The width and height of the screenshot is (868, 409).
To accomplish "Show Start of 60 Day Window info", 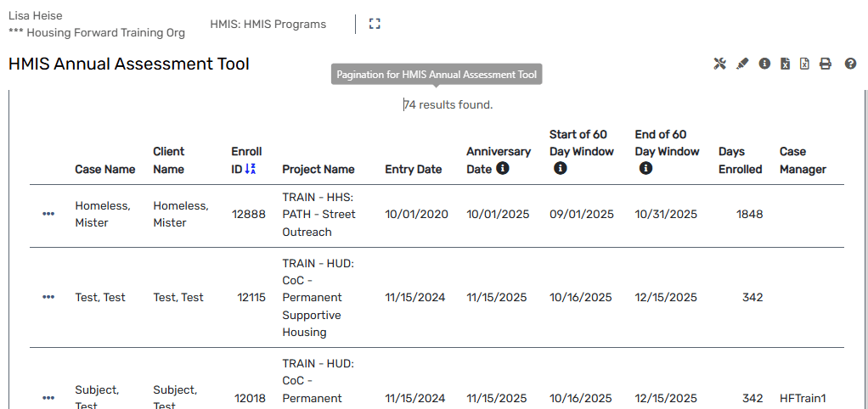I will 560,169.
